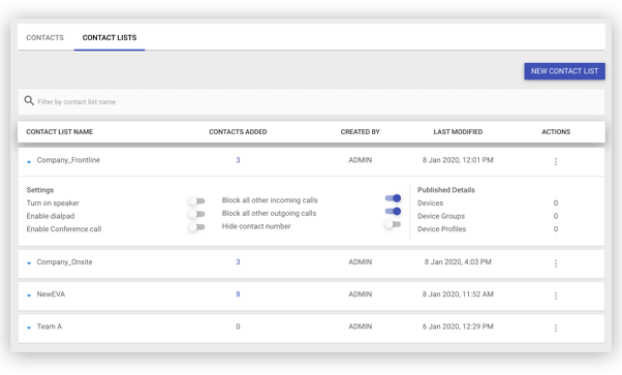This screenshot has height=375, width=622.
Task: Click contacts added 0 for Team A
Action: [238, 326]
